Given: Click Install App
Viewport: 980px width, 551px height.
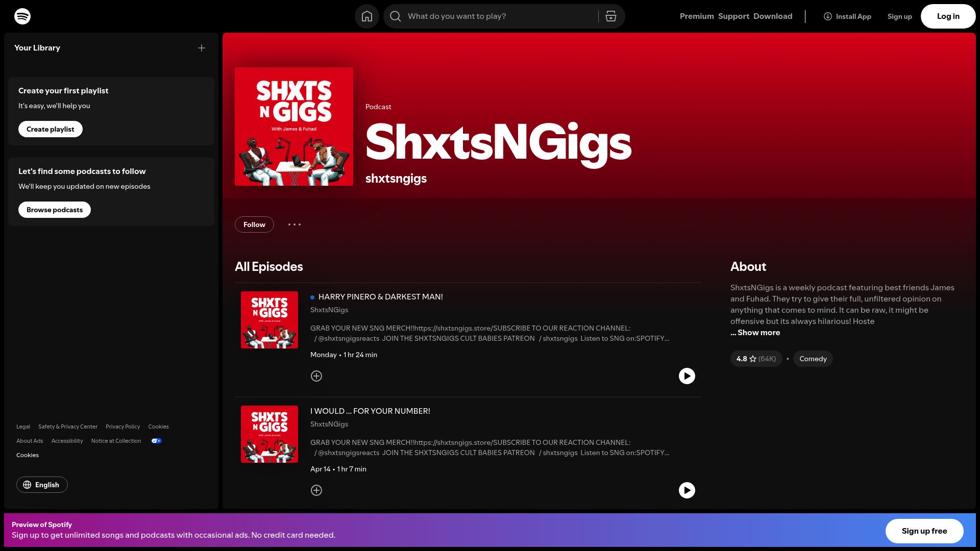Looking at the screenshot, I should [847, 16].
